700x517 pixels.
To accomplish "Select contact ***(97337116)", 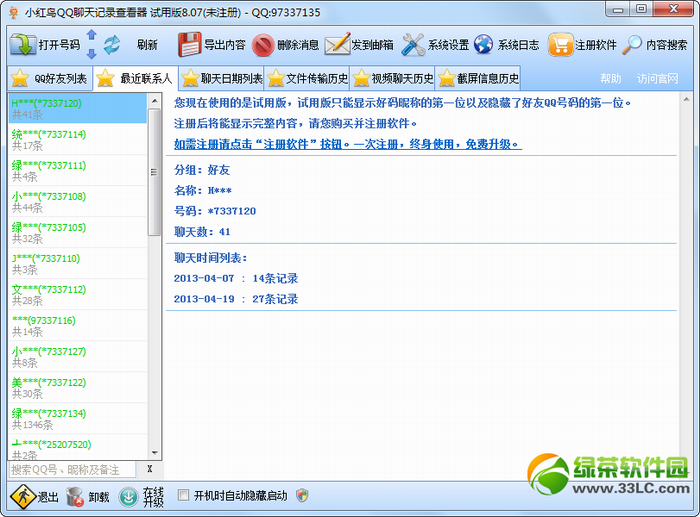I will (x=78, y=326).
